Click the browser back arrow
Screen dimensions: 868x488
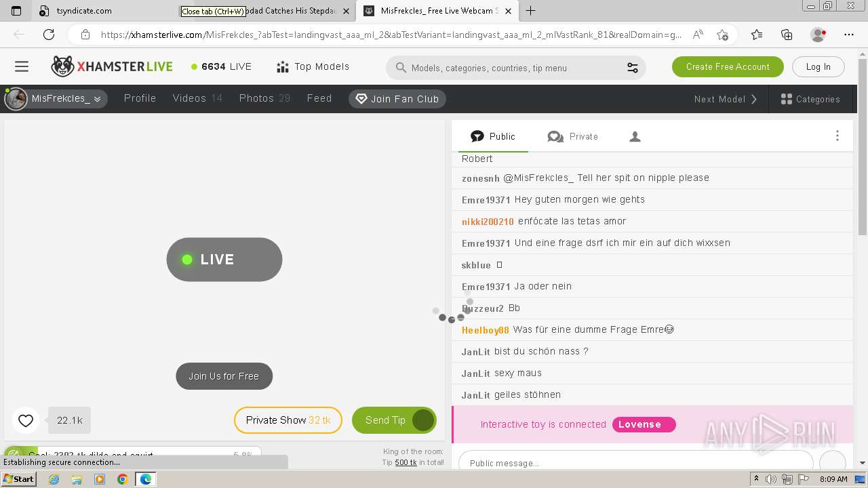pyautogui.click(x=19, y=35)
